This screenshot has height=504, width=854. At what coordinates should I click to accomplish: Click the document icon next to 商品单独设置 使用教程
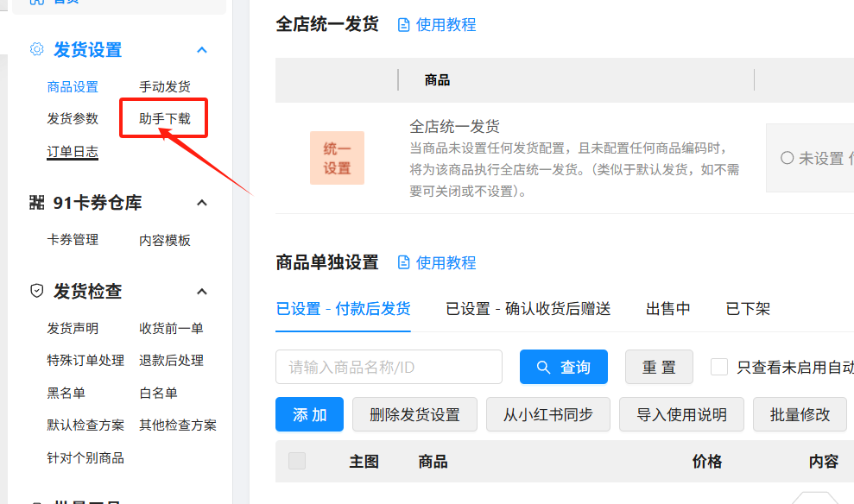pos(403,263)
